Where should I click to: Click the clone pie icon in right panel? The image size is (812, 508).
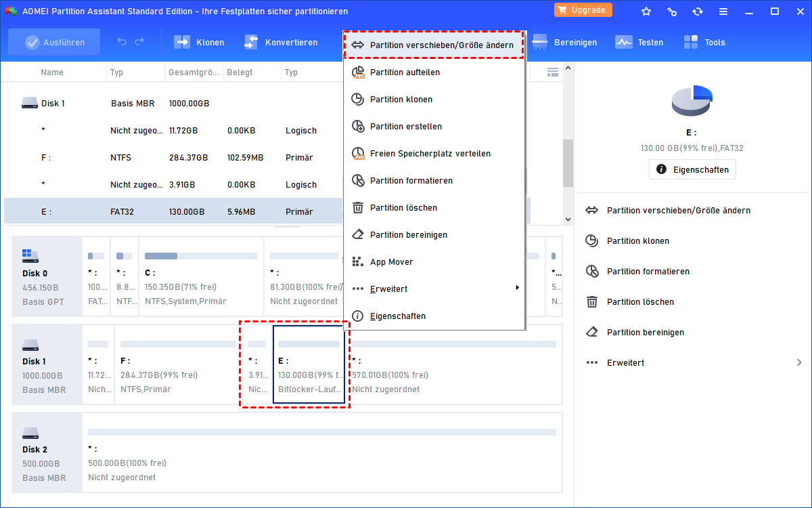coord(592,241)
